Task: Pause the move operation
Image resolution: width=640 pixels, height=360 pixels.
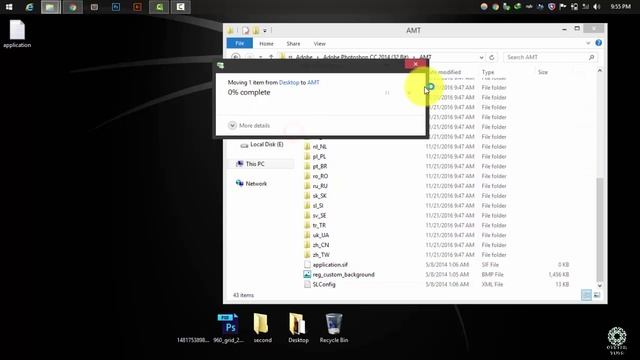Action: coord(387,93)
